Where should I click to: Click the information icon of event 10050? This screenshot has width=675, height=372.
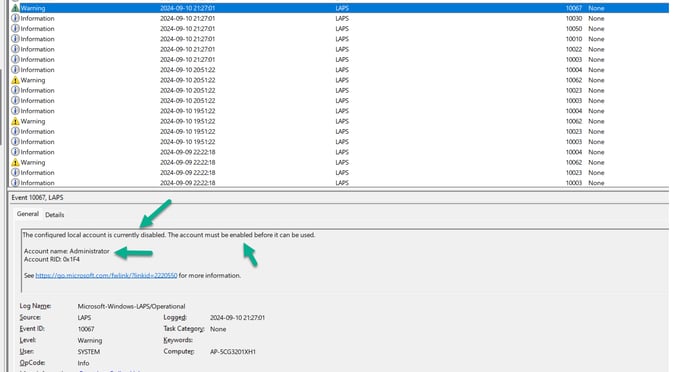click(x=15, y=29)
